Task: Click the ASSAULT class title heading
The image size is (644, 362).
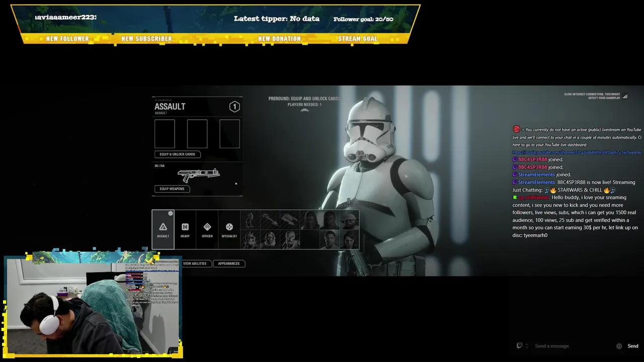Action: (170, 107)
